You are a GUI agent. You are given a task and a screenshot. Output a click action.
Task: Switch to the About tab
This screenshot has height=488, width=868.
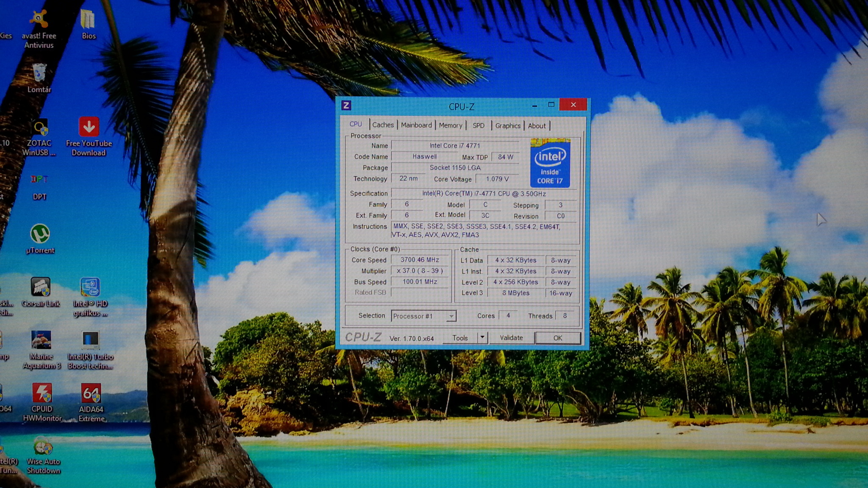(537, 125)
